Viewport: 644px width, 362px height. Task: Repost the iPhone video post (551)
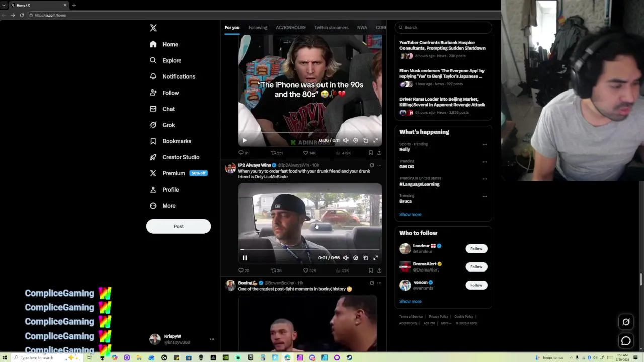pyautogui.click(x=277, y=153)
